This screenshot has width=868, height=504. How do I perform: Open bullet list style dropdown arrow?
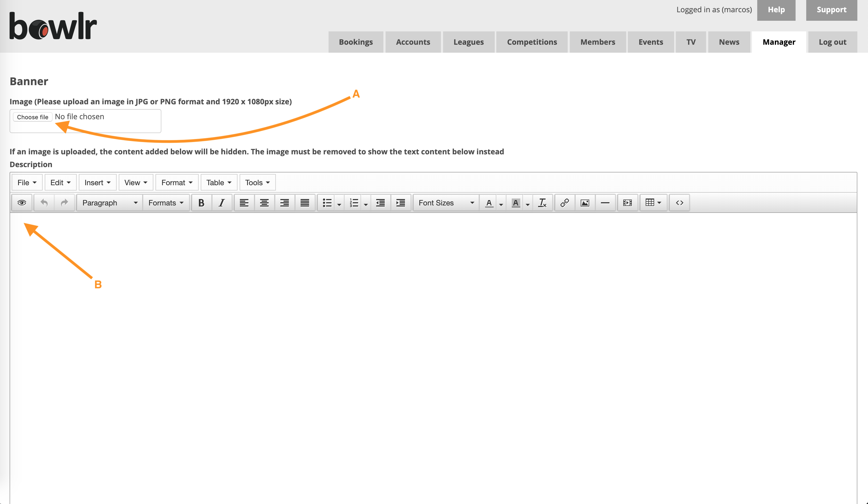point(339,203)
